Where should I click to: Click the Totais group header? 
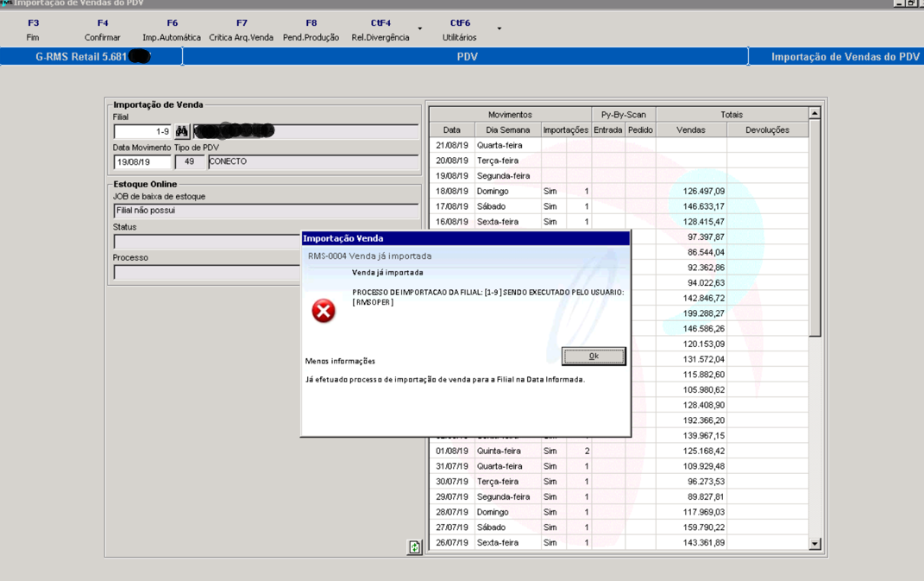(x=732, y=115)
